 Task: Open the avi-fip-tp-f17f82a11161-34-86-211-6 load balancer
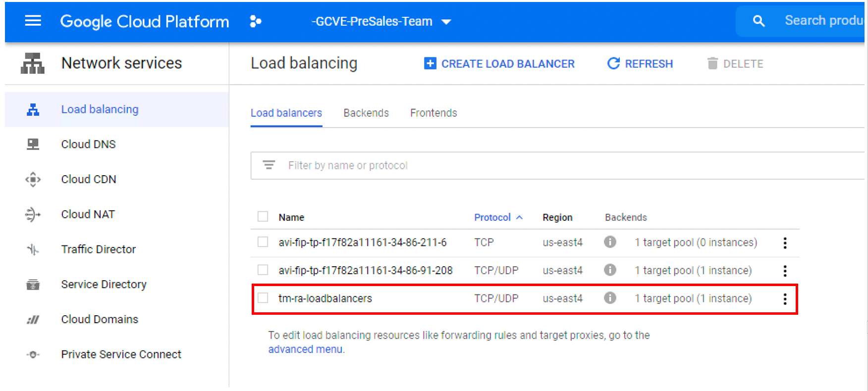pos(363,242)
